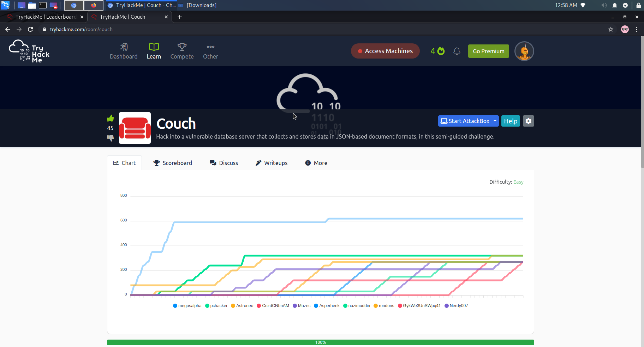This screenshot has width=644, height=347.
Task: Bookmark page with the star icon
Action: 611,29
